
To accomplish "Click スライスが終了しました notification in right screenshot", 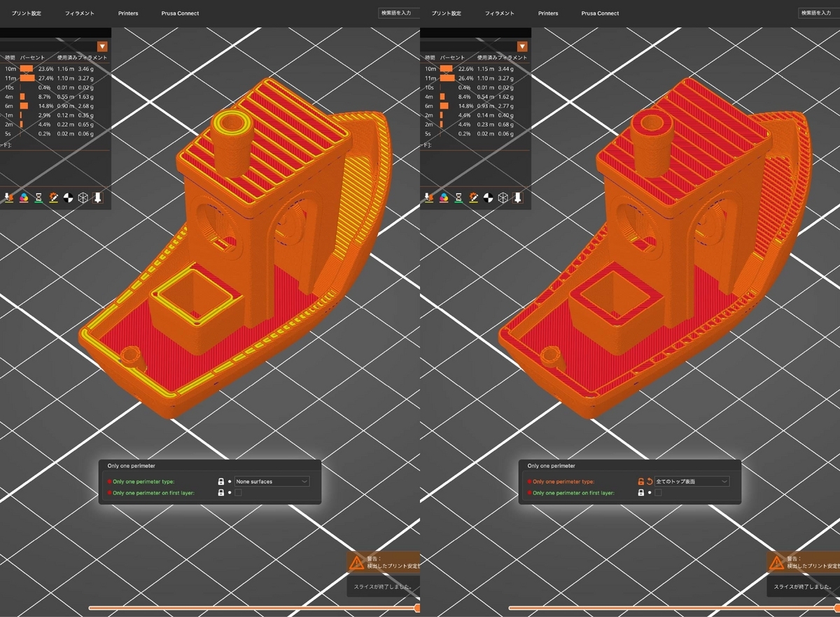I will point(804,586).
